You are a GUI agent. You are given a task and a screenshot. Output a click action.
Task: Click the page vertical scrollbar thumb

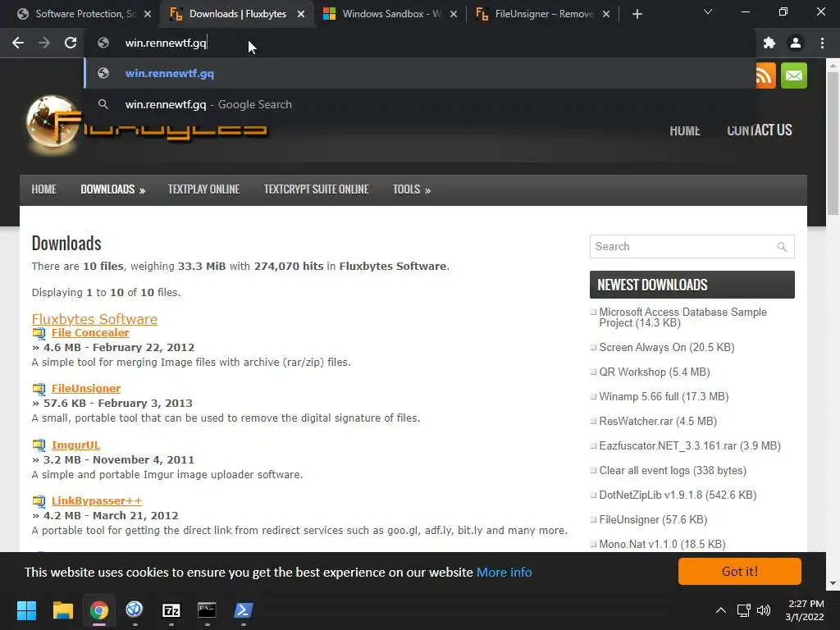coord(833,143)
